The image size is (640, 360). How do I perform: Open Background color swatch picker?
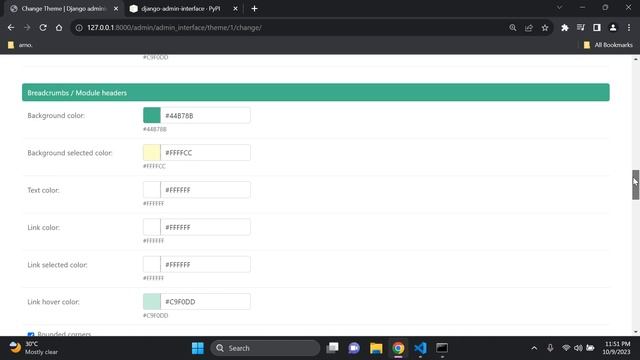(x=152, y=116)
